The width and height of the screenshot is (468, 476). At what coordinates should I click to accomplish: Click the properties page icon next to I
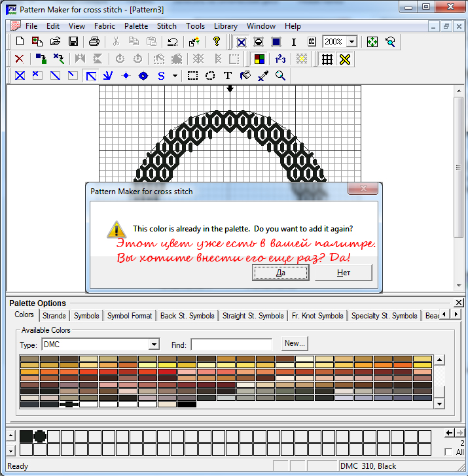tap(312, 42)
